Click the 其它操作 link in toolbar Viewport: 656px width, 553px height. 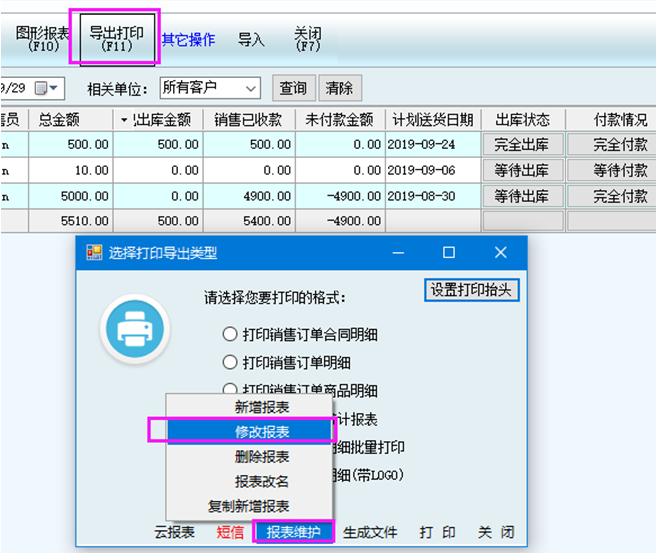(x=188, y=40)
